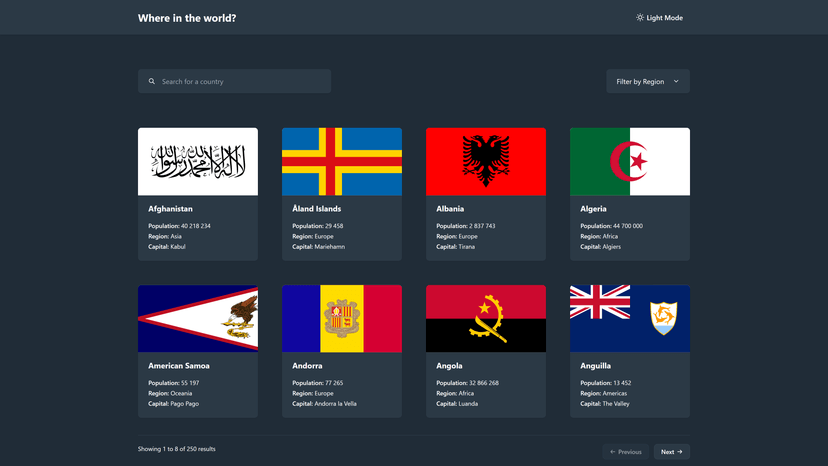Click the Previous page button
The height and width of the screenshot is (466, 828).
626,452
